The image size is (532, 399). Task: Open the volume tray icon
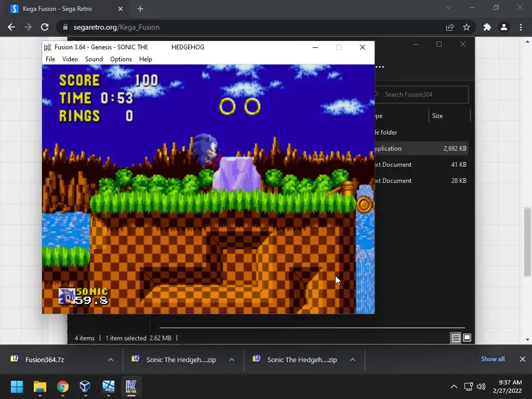(481, 387)
